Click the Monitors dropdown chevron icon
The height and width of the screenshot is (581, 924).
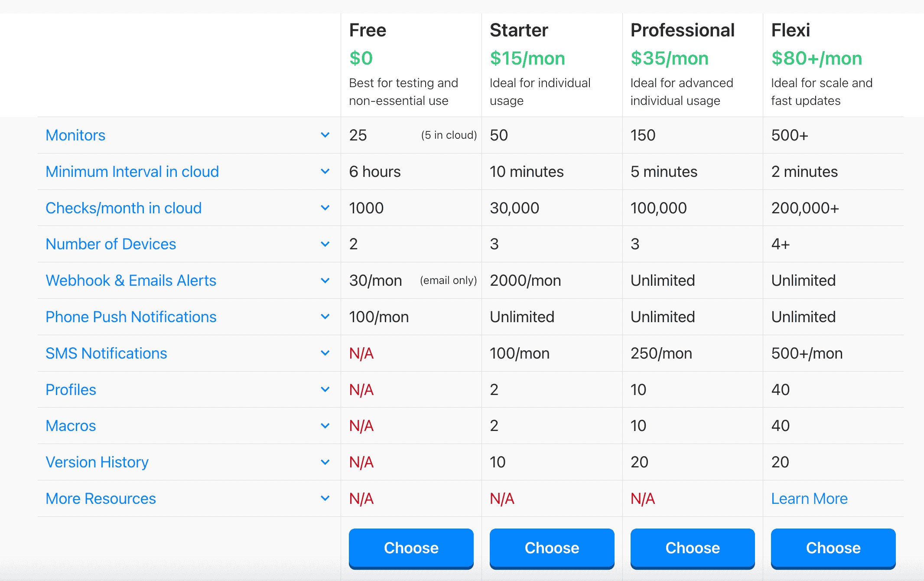[x=325, y=134]
